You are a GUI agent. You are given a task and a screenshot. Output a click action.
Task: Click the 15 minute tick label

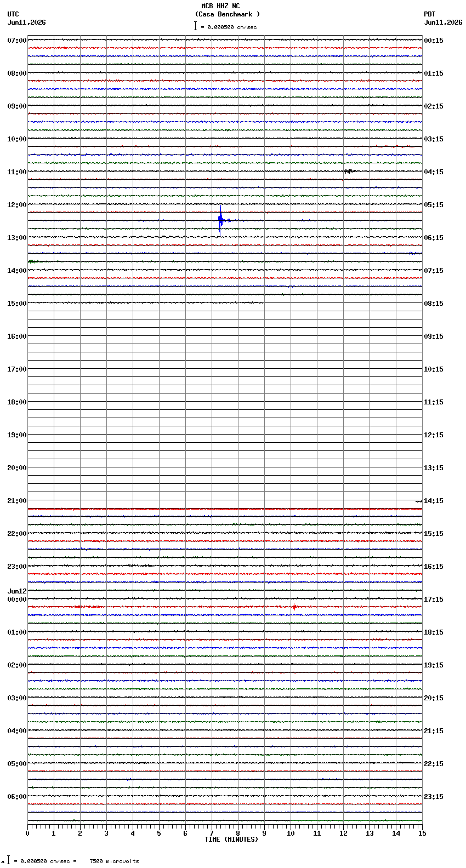pyautogui.click(x=422, y=833)
